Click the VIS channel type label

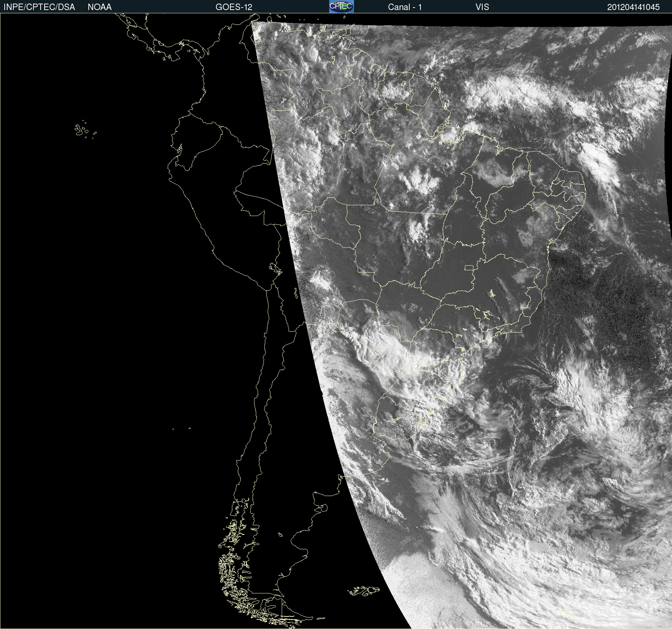click(x=482, y=7)
